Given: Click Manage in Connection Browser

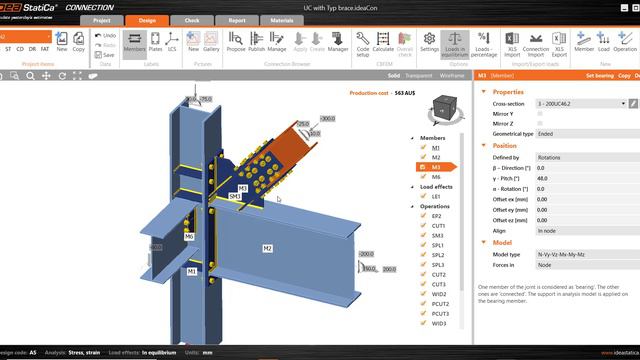Looking at the screenshot, I should pyautogui.click(x=277, y=42).
